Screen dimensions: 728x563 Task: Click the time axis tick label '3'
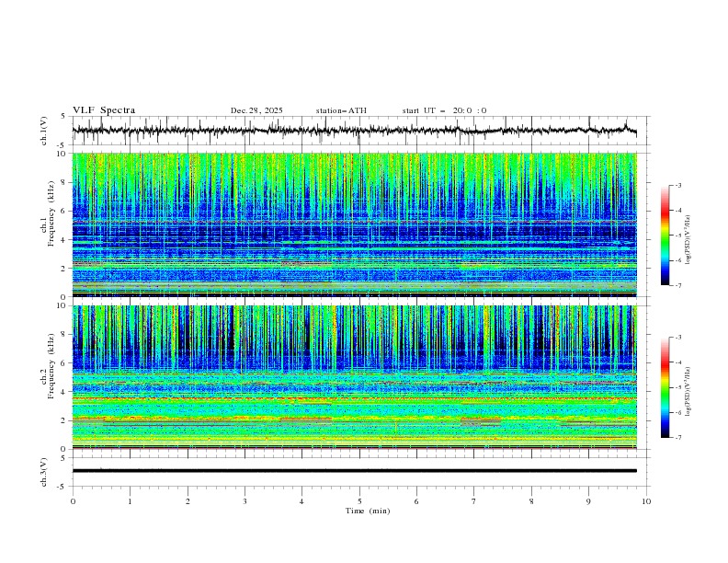point(245,501)
